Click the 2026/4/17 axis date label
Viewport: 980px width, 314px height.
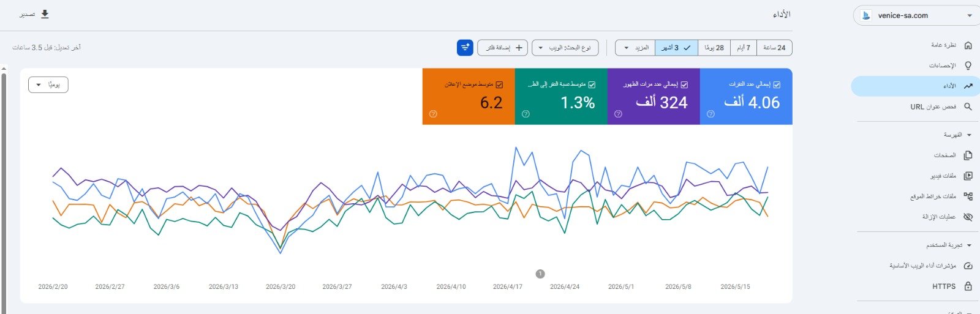coord(508,286)
